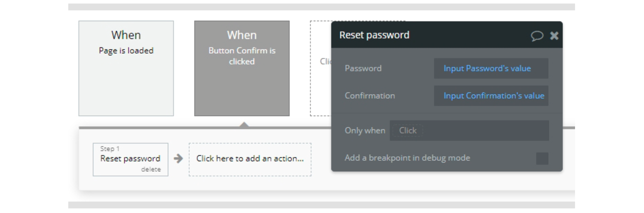Click the Confirmation field label

[370, 96]
